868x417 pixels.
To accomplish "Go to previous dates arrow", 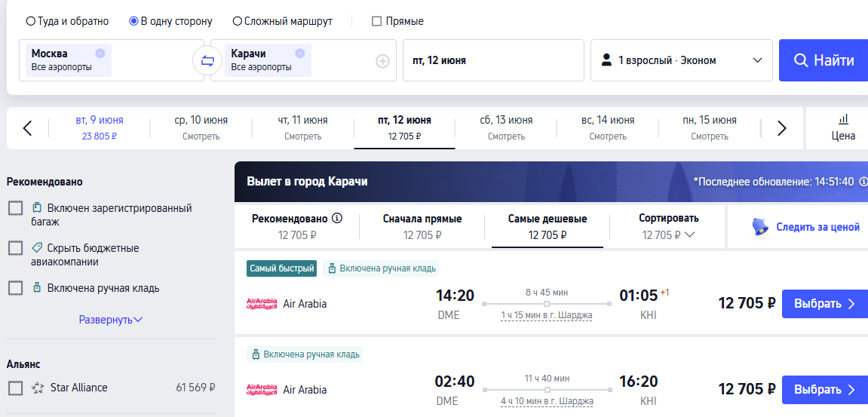I will point(27,128).
